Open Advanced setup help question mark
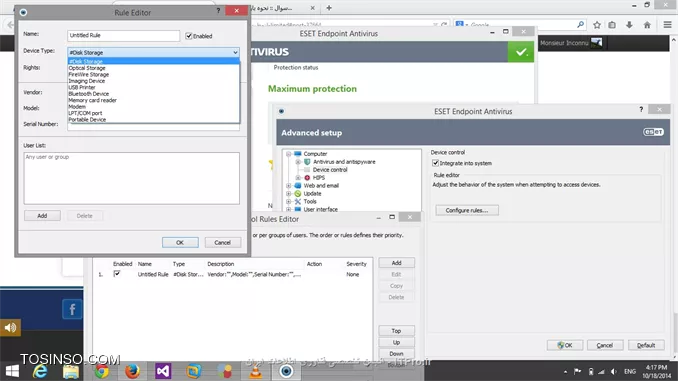Viewport: 678px width, 381px height. click(x=641, y=109)
